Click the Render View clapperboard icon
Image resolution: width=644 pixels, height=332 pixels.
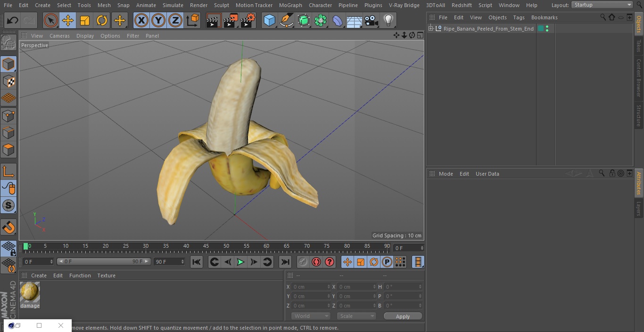pos(214,20)
